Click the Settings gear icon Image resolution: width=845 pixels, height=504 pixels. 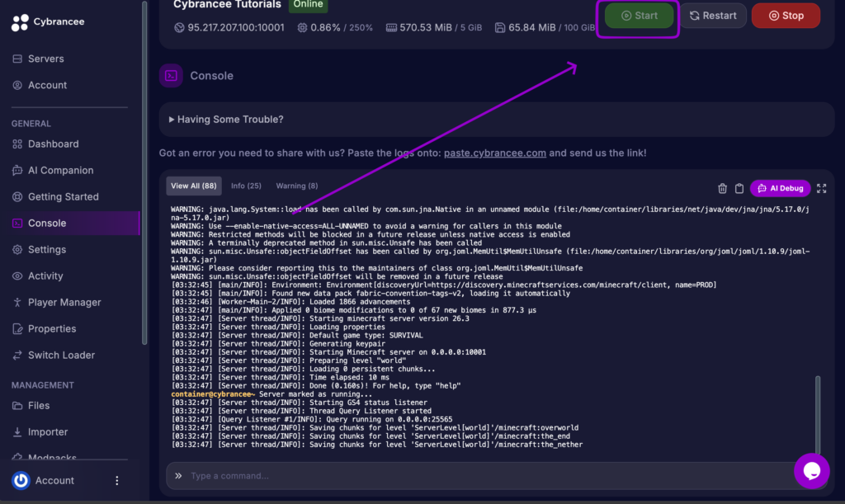click(x=17, y=249)
